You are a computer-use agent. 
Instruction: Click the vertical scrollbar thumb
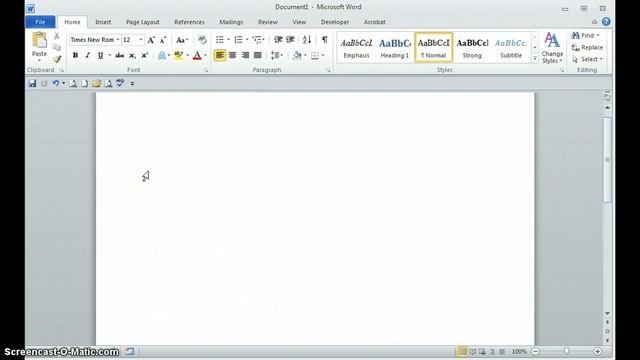tap(607, 159)
